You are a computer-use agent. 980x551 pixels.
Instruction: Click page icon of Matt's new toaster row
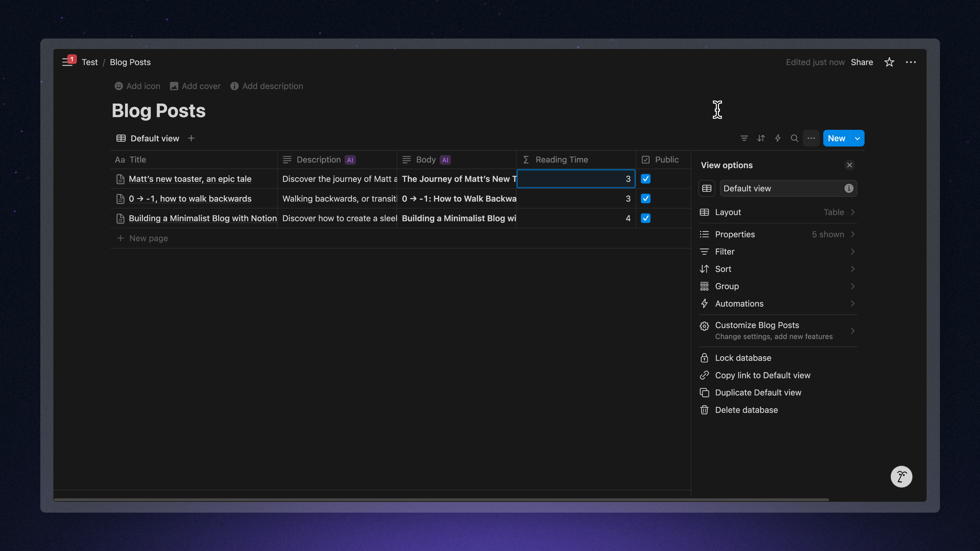120,179
